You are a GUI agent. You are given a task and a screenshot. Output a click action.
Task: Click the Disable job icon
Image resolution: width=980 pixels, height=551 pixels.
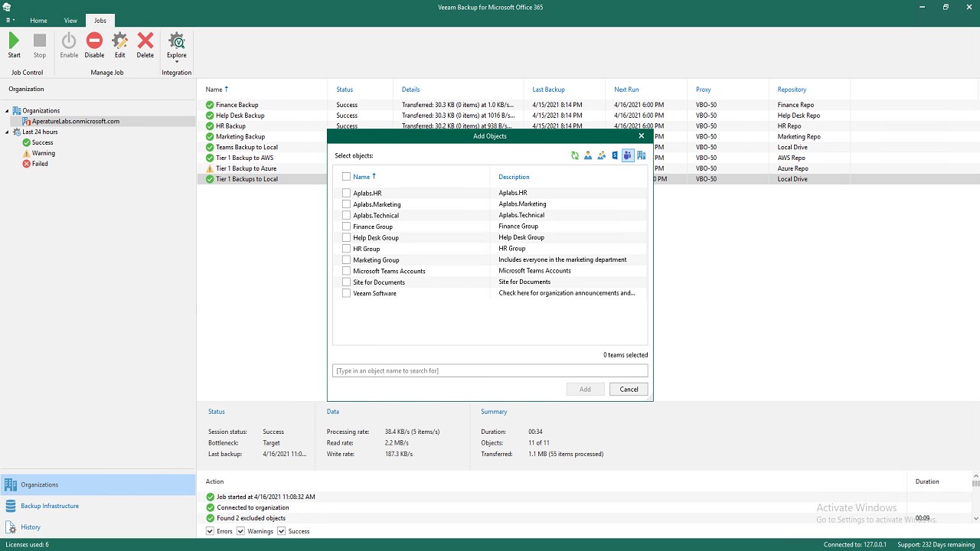click(94, 45)
